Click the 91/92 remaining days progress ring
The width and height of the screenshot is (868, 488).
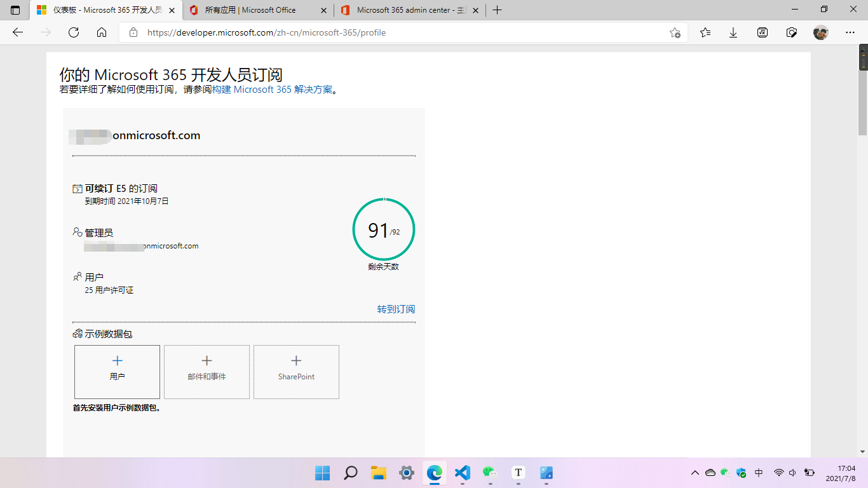[383, 229]
